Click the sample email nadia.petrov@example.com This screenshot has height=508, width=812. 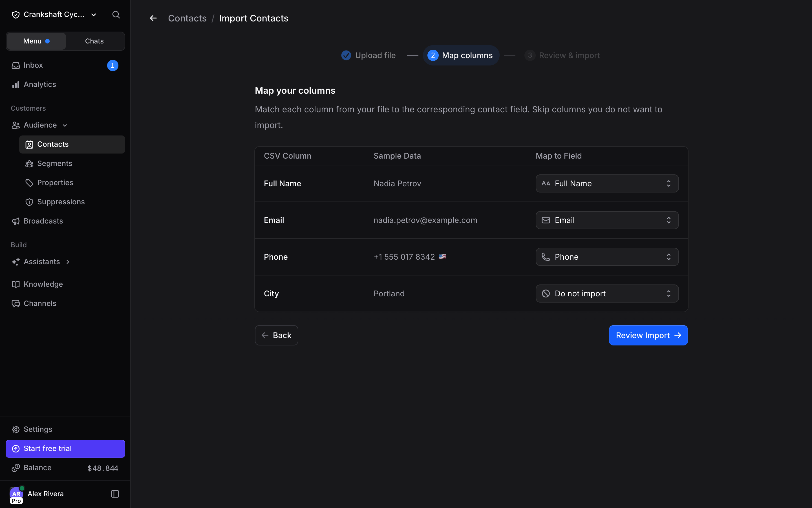tap(425, 220)
